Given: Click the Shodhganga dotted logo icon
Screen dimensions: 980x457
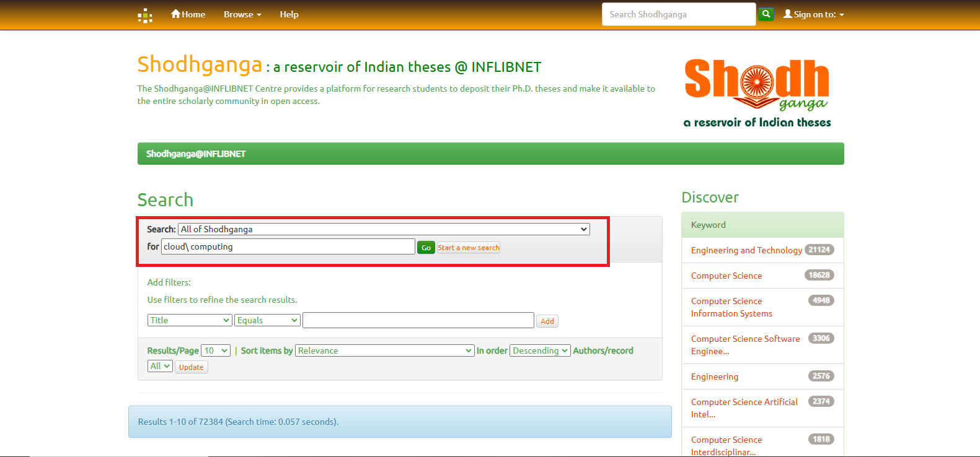Looking at the screenshot, I should [144, 15].
